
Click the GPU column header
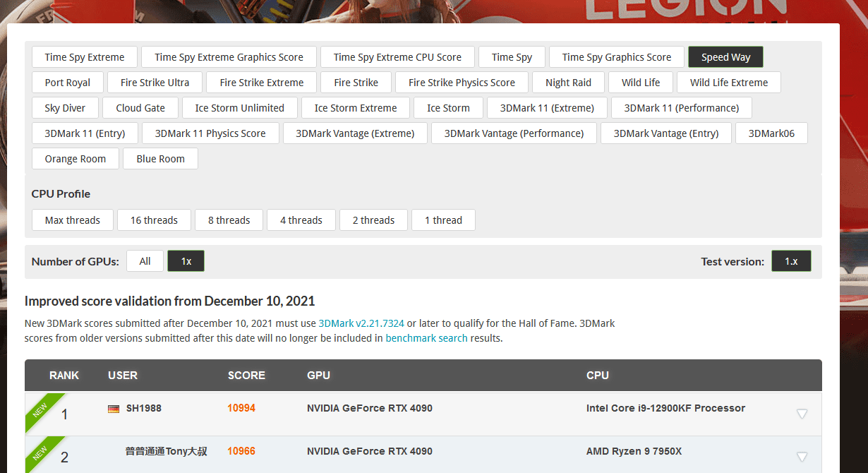pos(318,376)
